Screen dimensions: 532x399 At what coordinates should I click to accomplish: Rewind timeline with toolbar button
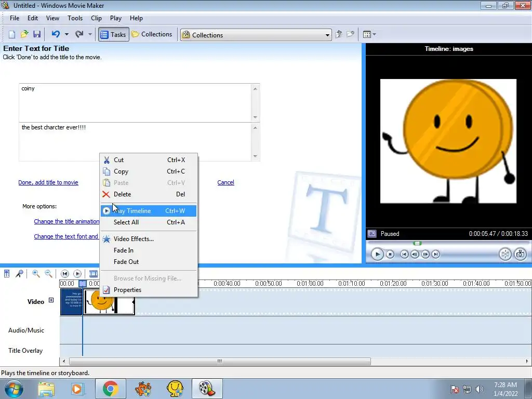pyautogui.click(x=65, y=273)
